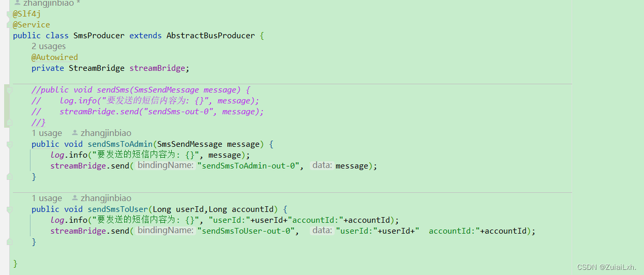Screen dimensions: 644x275
Task: Collapse the sendSmsToUser method fold marker
Action: 9,210
